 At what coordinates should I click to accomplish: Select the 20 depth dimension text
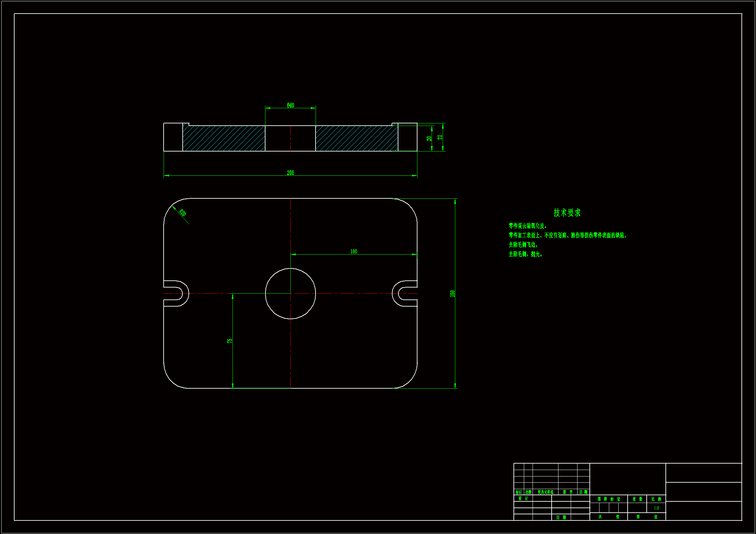[429, 139]
